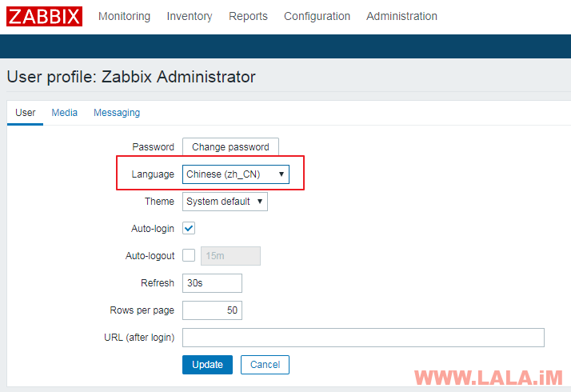
Task: Open the Configuration menu
Action: tap(317, 16)
